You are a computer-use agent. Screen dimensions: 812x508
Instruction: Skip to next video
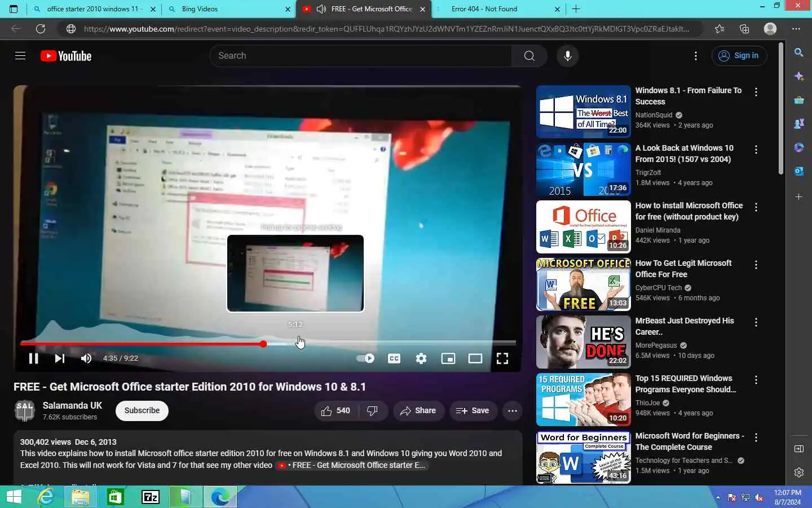click(60, 358)
